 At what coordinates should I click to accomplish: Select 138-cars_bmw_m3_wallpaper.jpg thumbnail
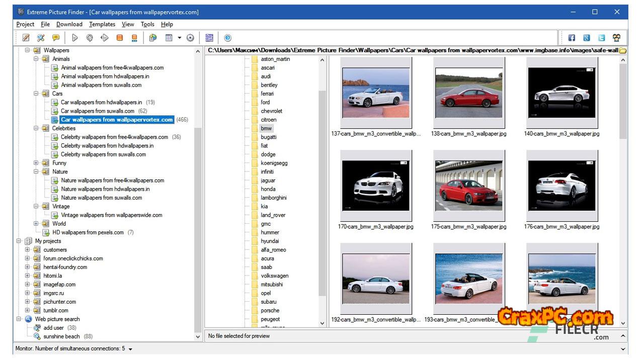(x=468, y=93)
